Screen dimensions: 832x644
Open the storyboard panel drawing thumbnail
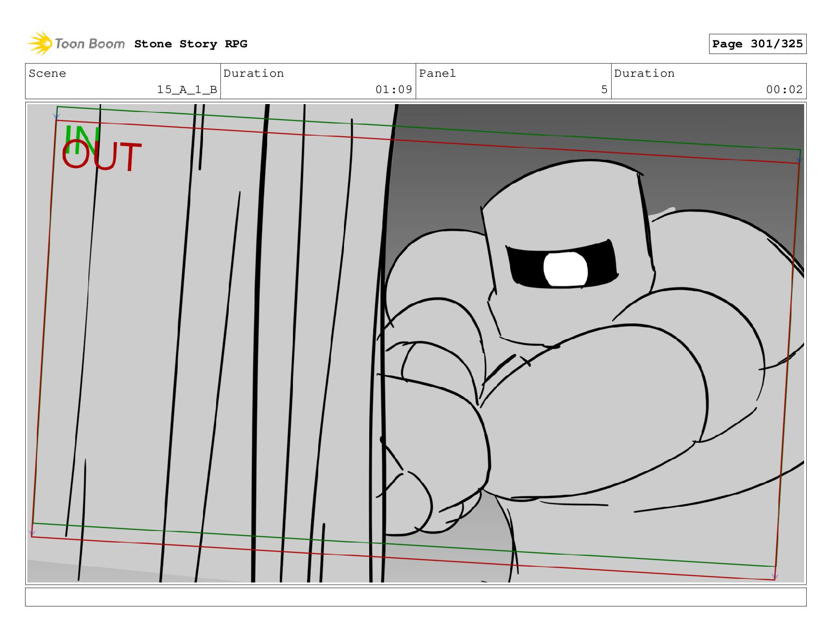[x=415, y=343]
